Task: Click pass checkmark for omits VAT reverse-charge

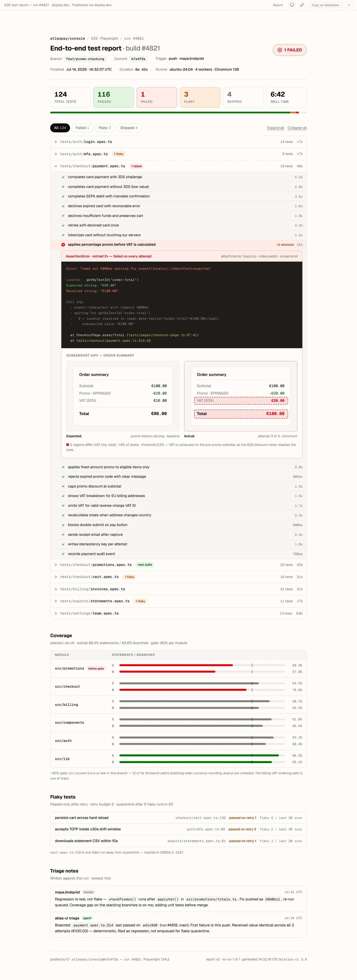Action: click(63, 506)
